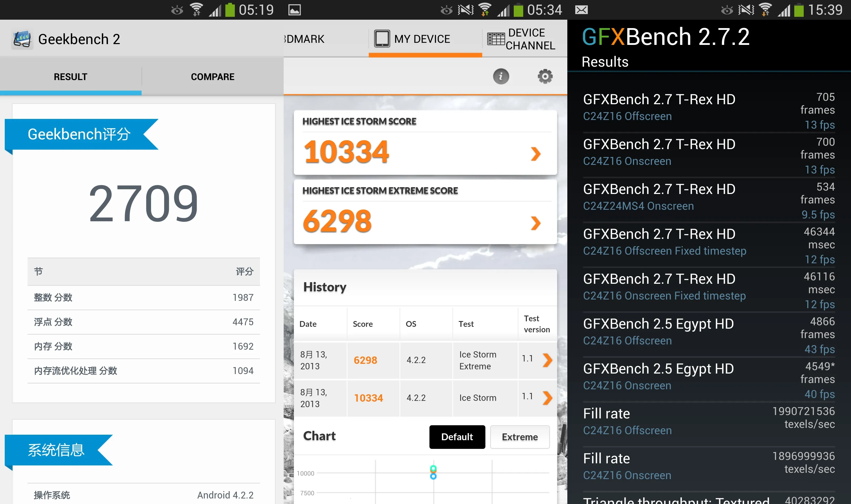
Task: Tap the Score column header in History
Action: pos(363,324)
